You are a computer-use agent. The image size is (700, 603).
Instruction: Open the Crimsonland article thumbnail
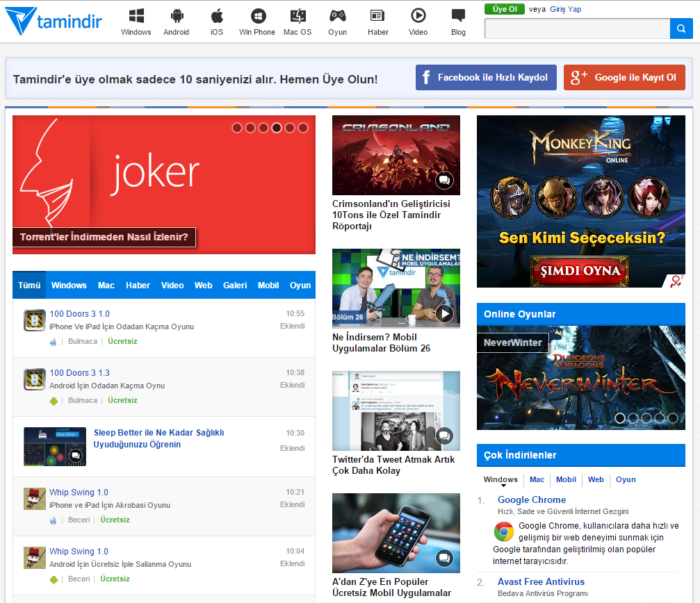tap(396, 155)
